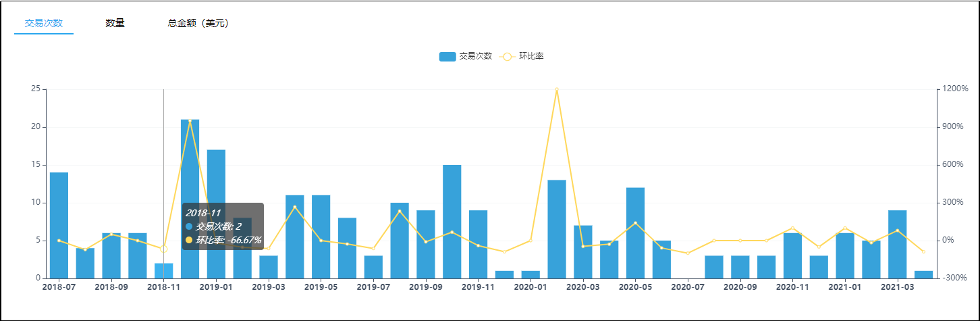This screenshot has width=980, height=321.
Task: Select the 总金额（美元）tab
Action: click(198, 23)
